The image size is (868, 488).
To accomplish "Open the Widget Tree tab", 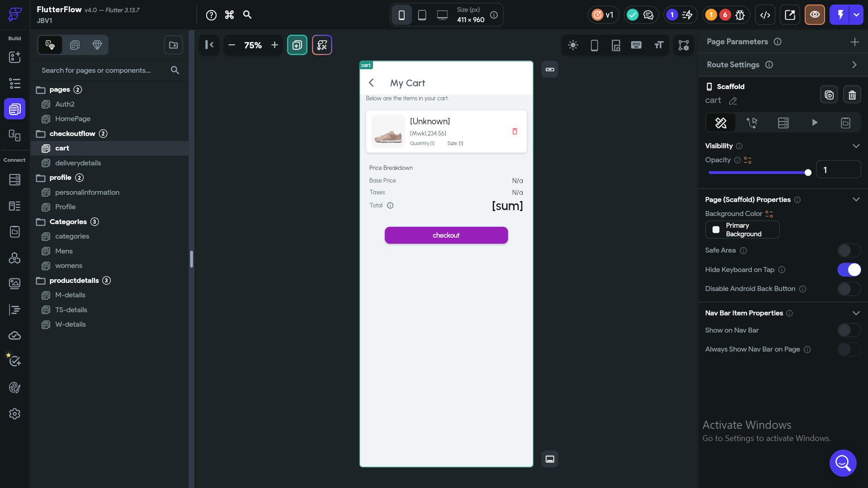I will coord(14,83).
